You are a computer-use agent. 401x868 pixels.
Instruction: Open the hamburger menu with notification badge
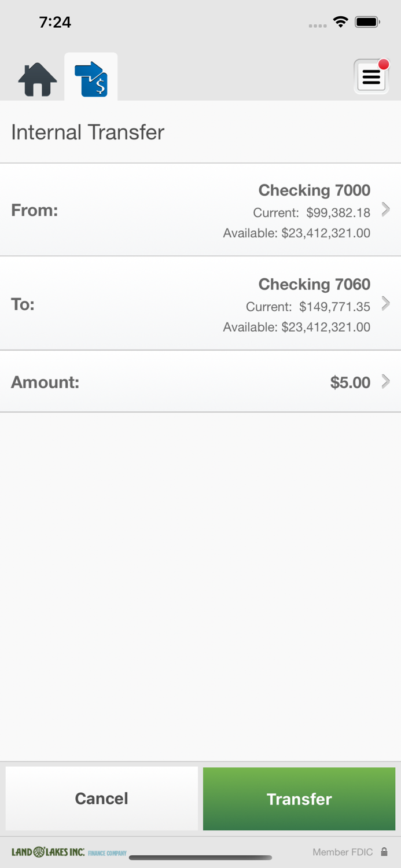(371, 76)
